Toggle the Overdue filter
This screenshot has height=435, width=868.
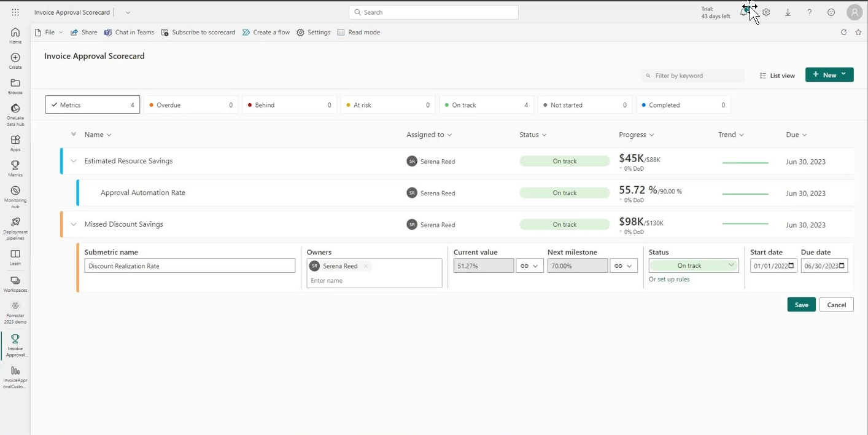tap(190, 104)
